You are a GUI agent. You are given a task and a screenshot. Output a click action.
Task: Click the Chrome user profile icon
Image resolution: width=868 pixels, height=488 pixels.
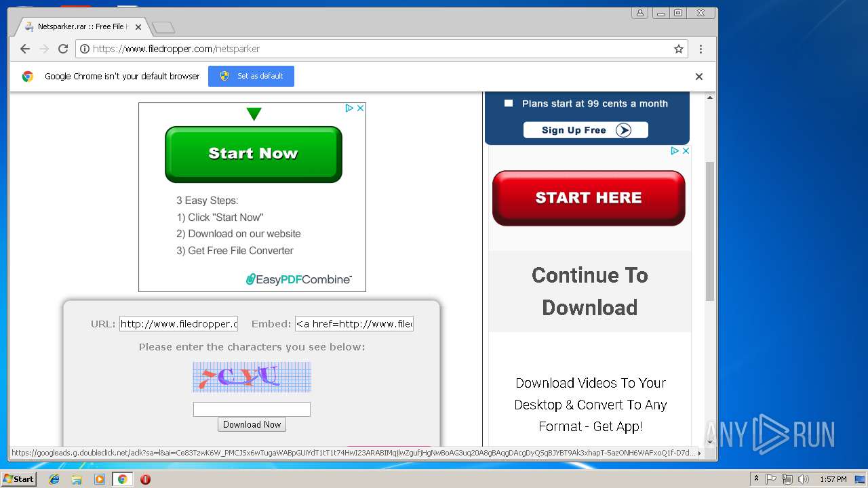pos(639,13)
